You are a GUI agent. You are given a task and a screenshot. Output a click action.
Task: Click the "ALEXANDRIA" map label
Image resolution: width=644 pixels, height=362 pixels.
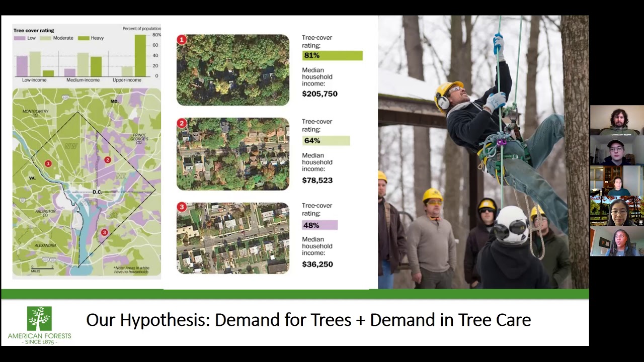46,245
